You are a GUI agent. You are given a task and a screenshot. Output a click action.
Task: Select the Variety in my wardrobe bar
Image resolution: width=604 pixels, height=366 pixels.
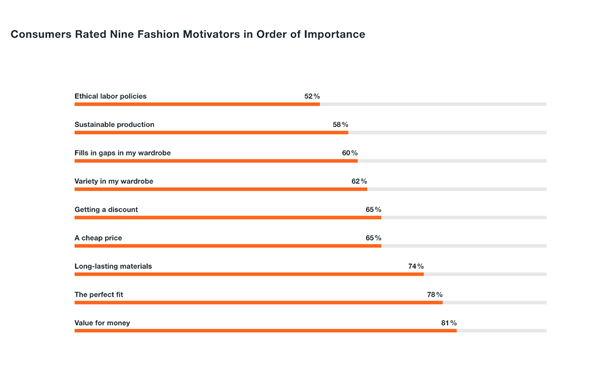click(x=221, y=189)
